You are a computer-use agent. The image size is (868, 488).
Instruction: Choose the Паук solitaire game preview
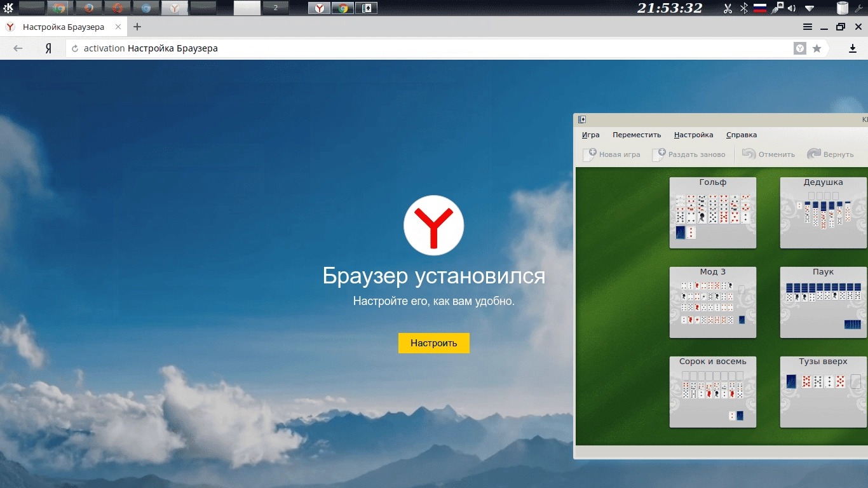[x=824, y=302]
